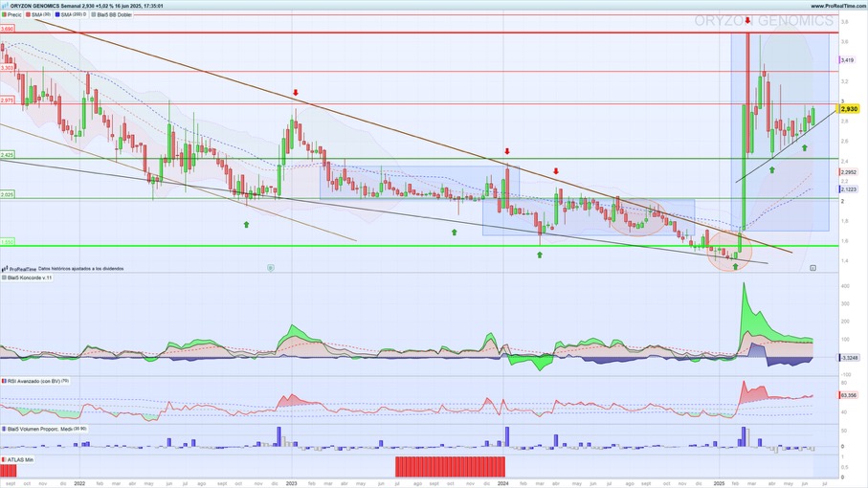This screenshot has width=868, height=488.
Task: Open the Blai5 BB Doble legend
Action: pos(111,14)
